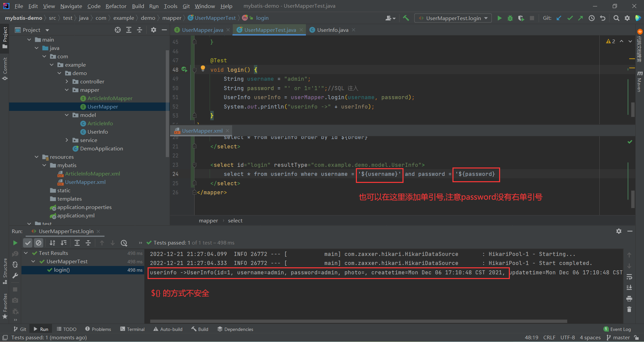Click Collapse All in Project panel

coord(140,30)
